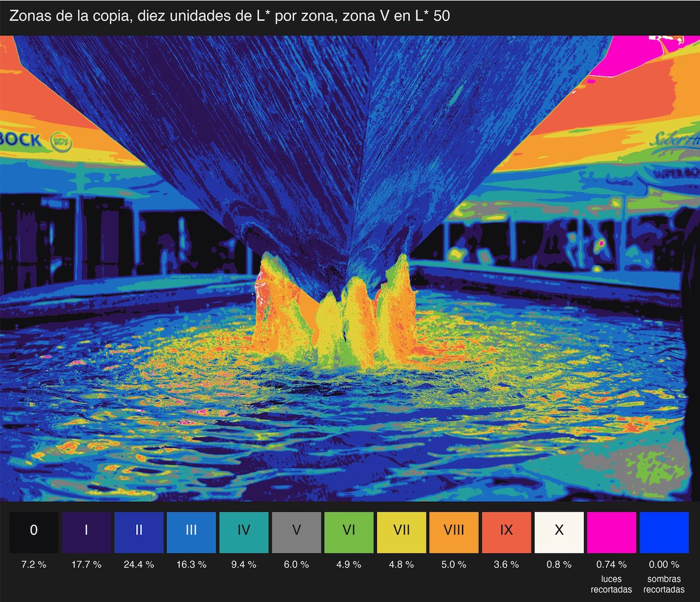The width and height of the screenshot is (700, 602).
Task: Select the green zone VI swatch
Action: point(349,532)
